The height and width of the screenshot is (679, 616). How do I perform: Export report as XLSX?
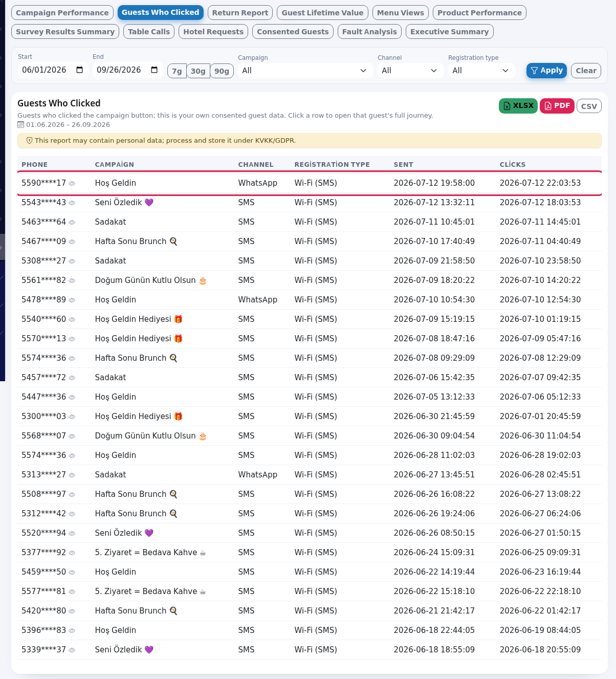pyautogui.click(x=518, y=106)
